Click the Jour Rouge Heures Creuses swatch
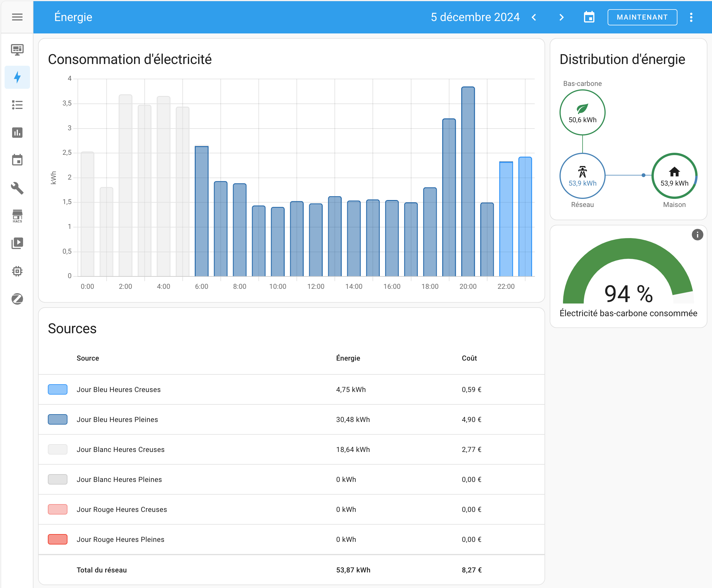 coord(58,509)
